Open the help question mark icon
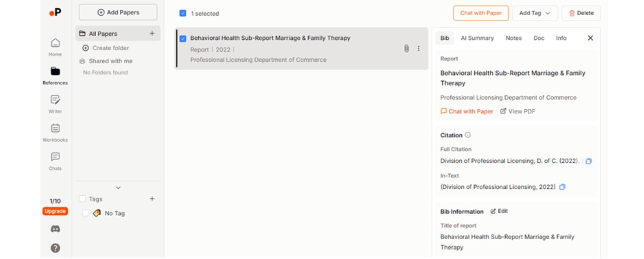Viewport: 644px width, 259px height. [55, 248]
